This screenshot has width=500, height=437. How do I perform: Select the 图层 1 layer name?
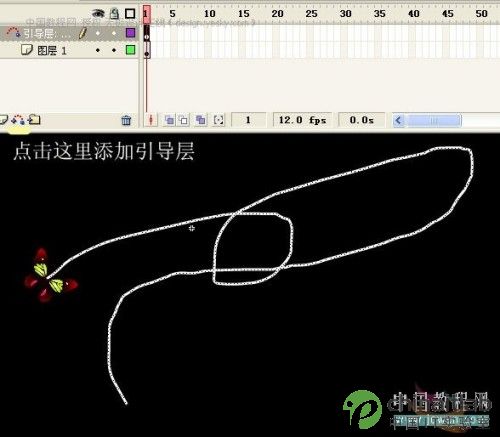click(52, 51)
